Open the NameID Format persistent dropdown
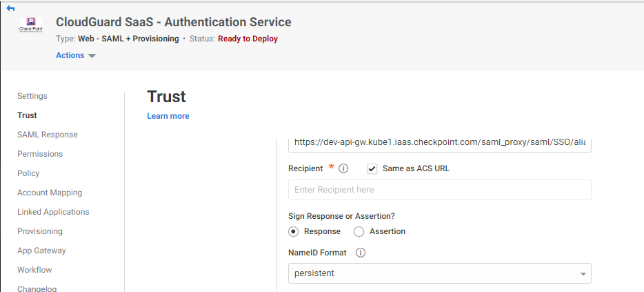The width and height of the screenshot is (644, 292). 439,273
